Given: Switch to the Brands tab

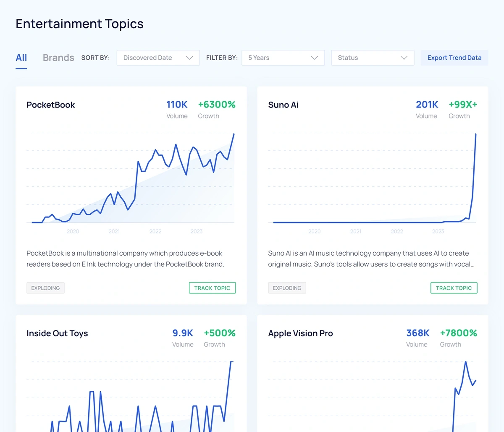Looking at the screenshot, I should [x=58, y=58].
